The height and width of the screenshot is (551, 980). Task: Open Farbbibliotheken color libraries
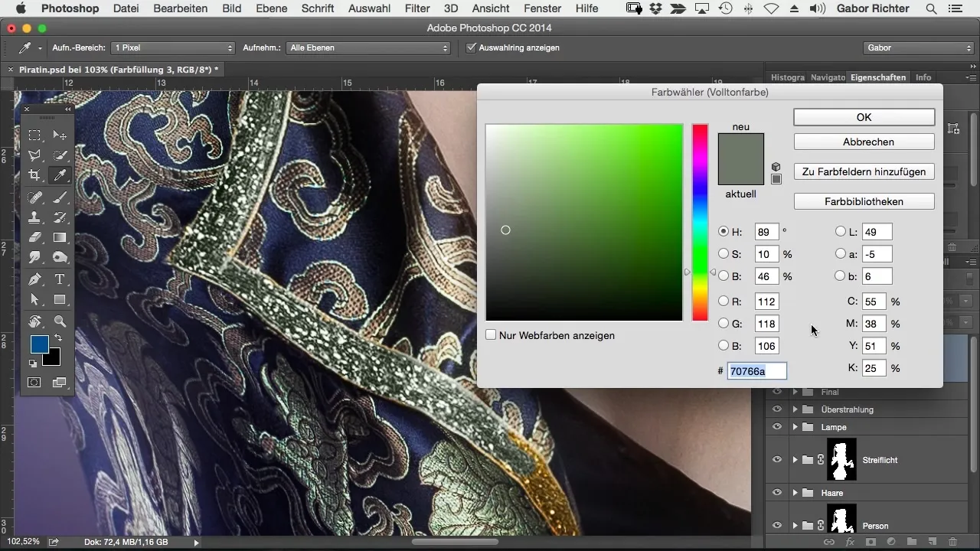[x=864, y=201]
